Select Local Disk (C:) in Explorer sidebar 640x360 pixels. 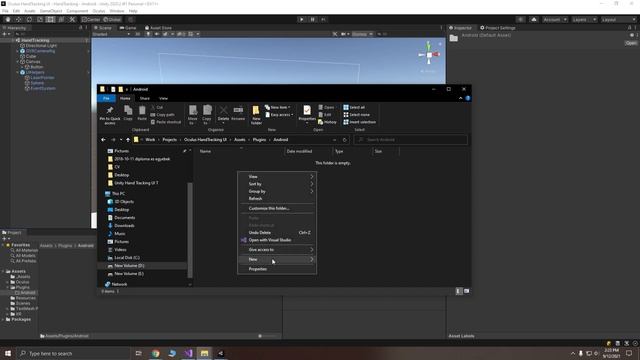123,258
